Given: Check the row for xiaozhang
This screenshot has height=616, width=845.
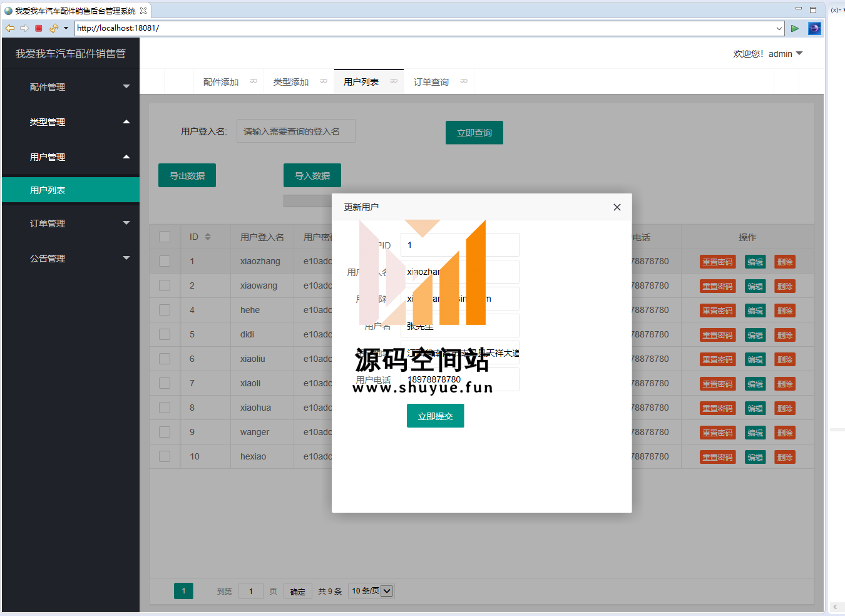Looking at the screenshot, I should (x=165, y=261).
